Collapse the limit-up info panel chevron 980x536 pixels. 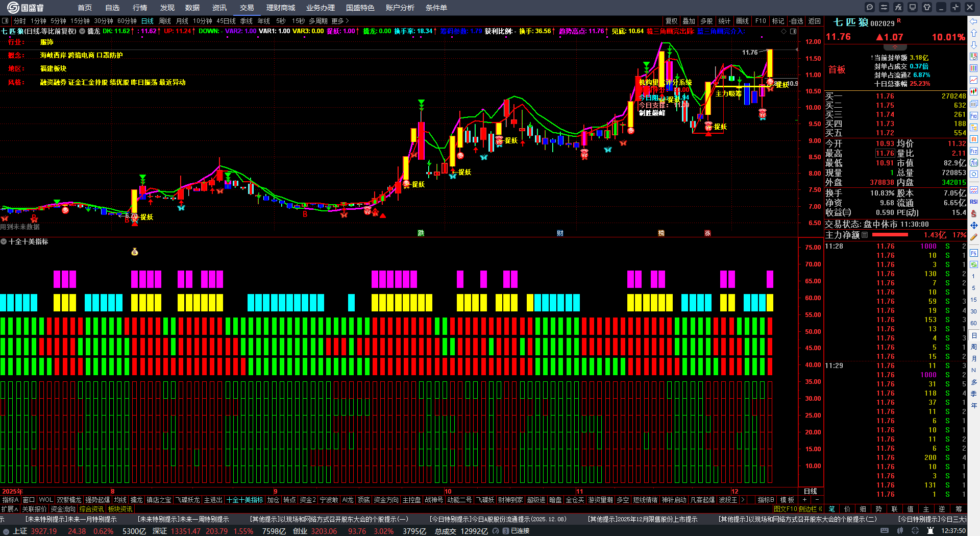click(895, 47)
